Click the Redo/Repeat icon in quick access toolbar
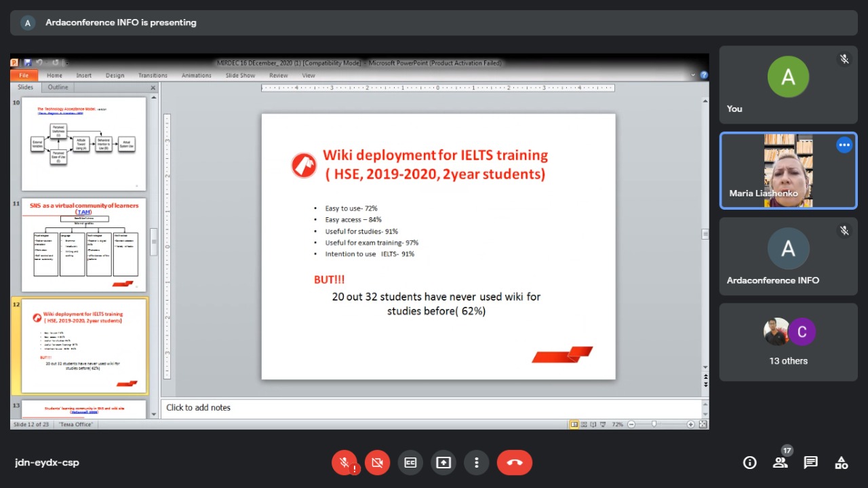This screenshot has width=868, height=488. 54,62
